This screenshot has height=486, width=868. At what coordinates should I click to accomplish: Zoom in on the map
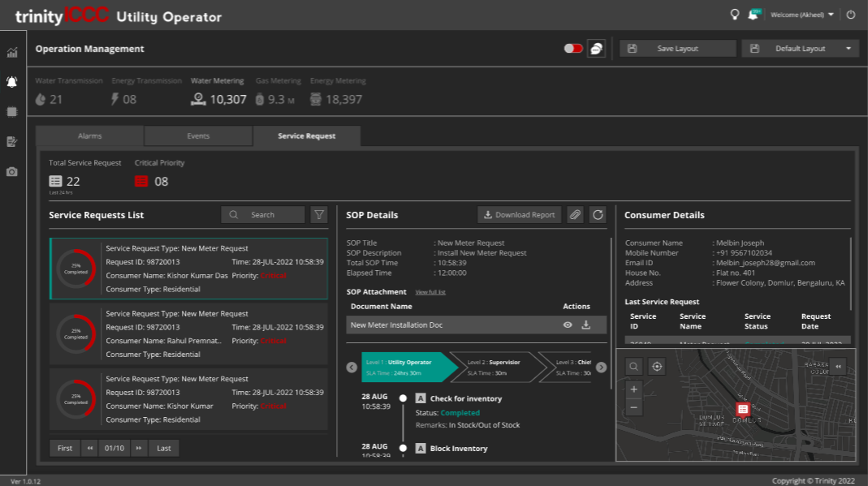634,389
